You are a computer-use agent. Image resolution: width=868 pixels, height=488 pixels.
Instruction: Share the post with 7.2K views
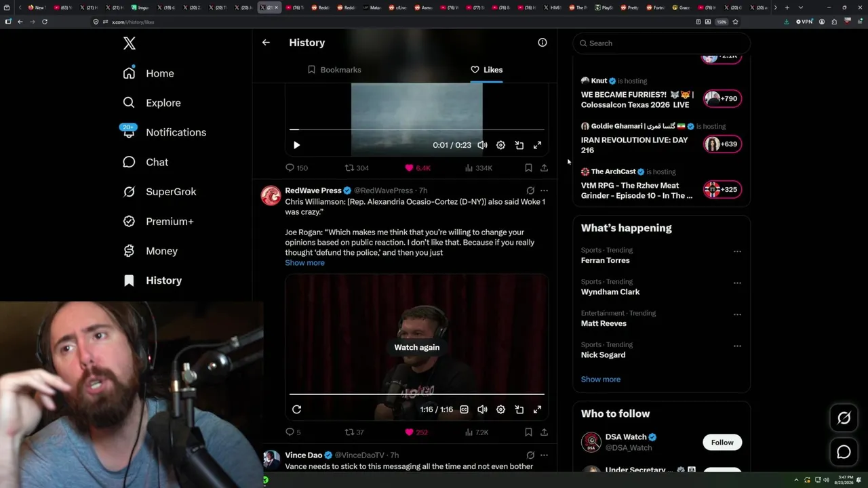(x=544, y=432)
